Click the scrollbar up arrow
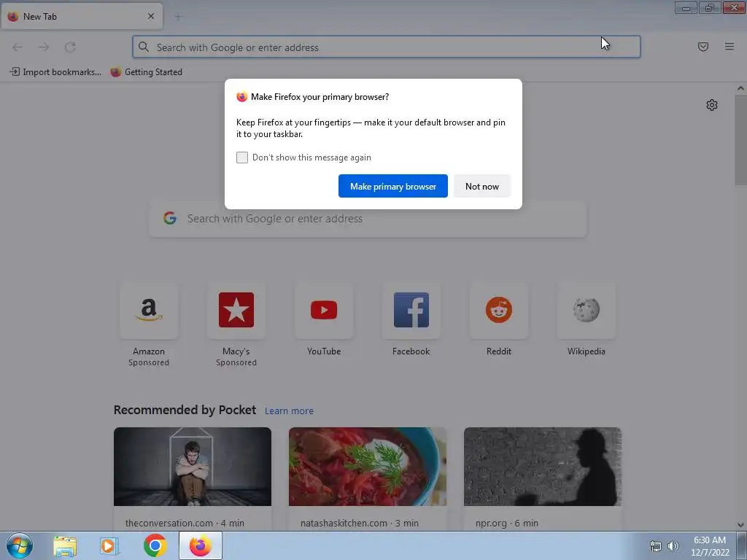Viewport: 747px width, 560px height. point(740,88)
